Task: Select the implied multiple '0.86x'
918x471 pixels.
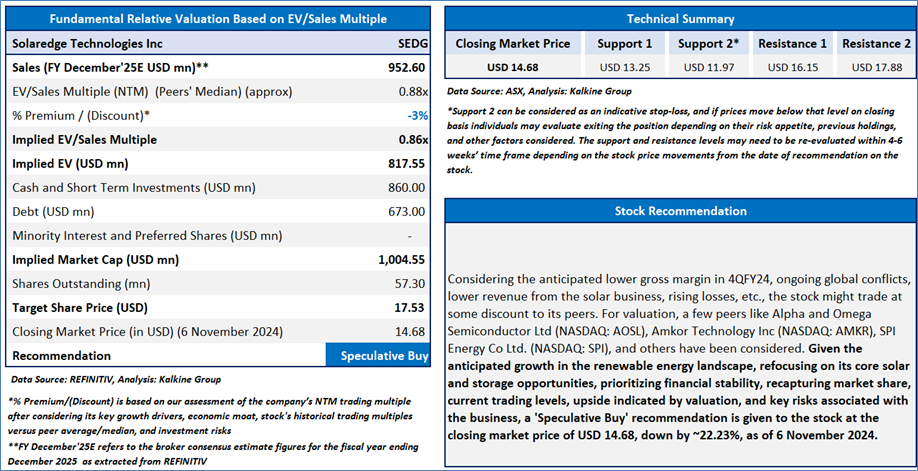Action: coord(413,140)
